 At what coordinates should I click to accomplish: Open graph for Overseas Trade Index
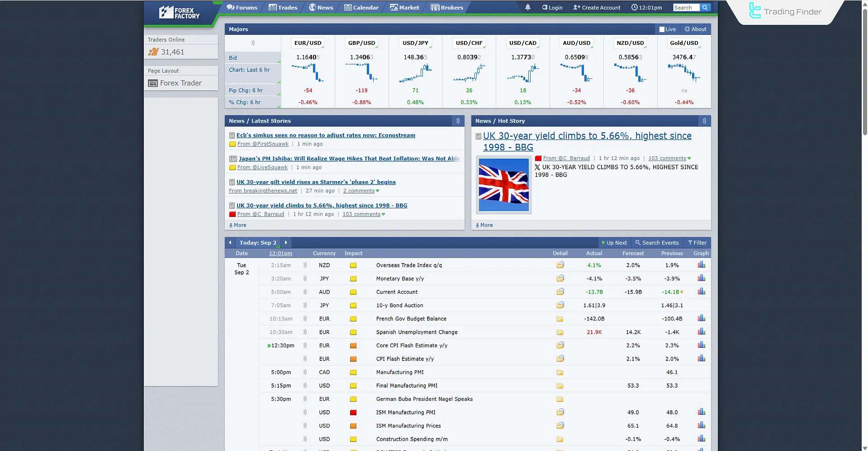[701, 265]
